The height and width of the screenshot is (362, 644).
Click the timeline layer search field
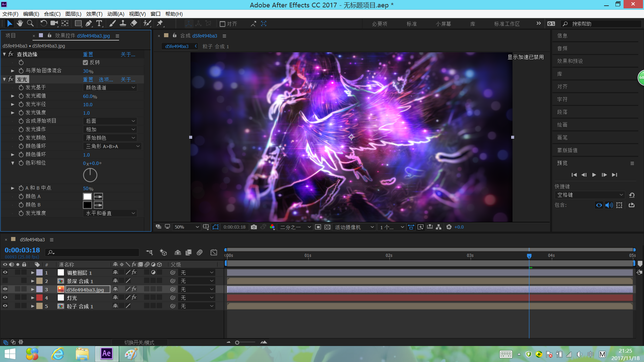[x=93, y=252]
